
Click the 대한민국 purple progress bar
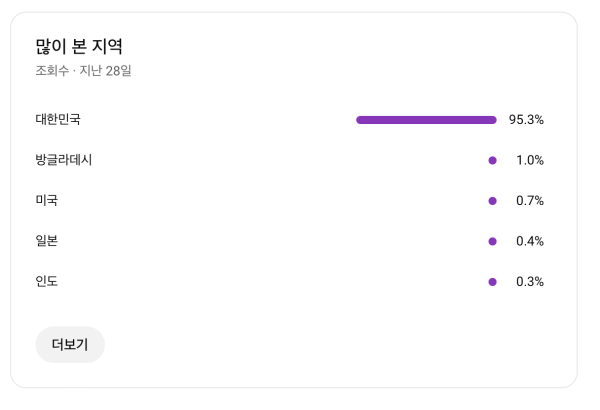pos(426,120)
